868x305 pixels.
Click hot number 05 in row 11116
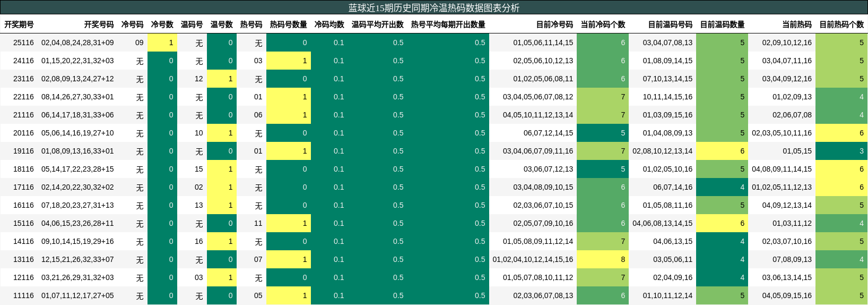(258, 295)
